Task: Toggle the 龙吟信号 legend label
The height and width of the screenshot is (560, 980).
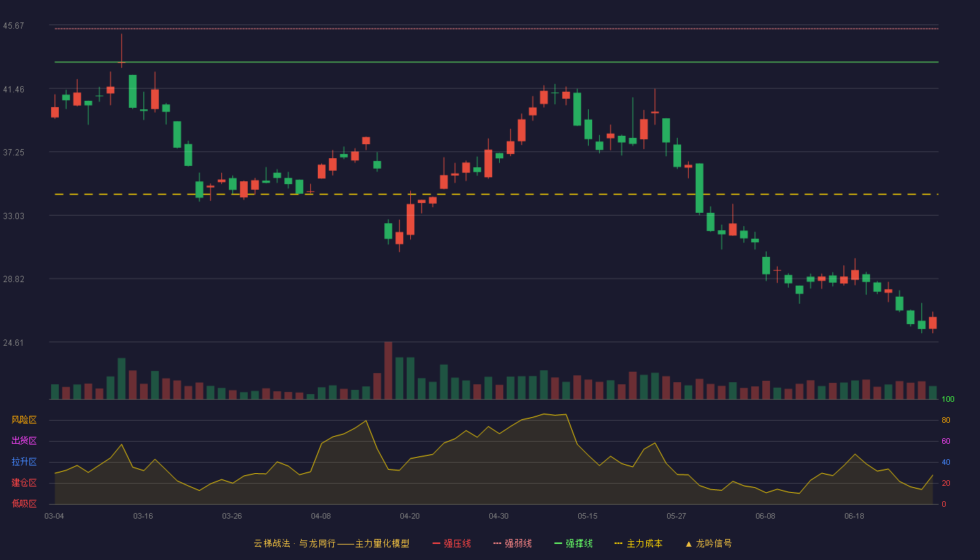Action: [x=713, y=543]
